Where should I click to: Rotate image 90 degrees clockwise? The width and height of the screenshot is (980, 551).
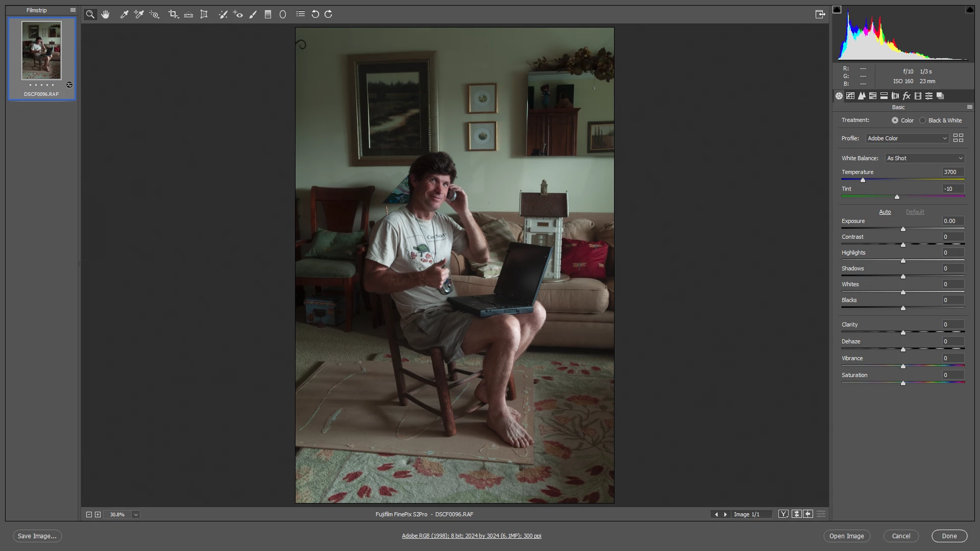(x=329, y=14)
